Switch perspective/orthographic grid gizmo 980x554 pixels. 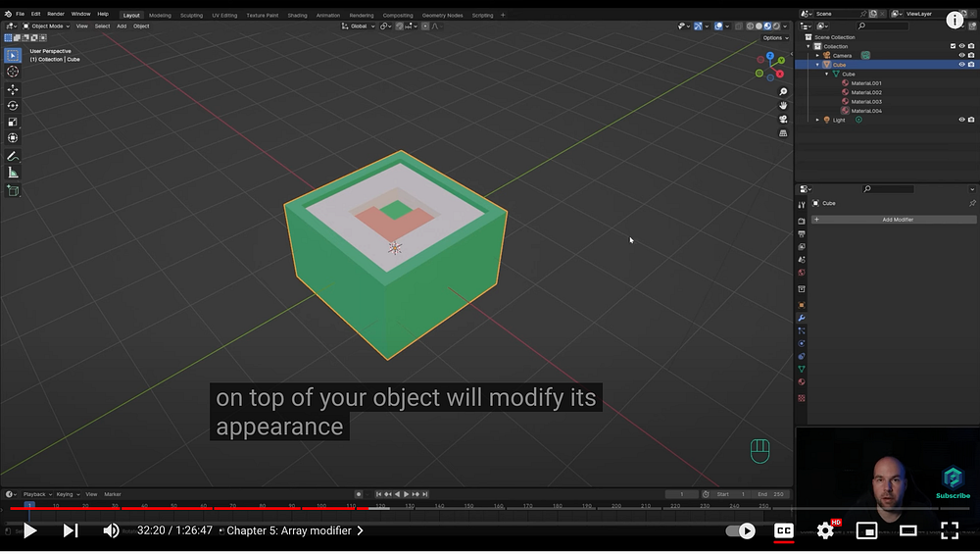tap(782, 133)
